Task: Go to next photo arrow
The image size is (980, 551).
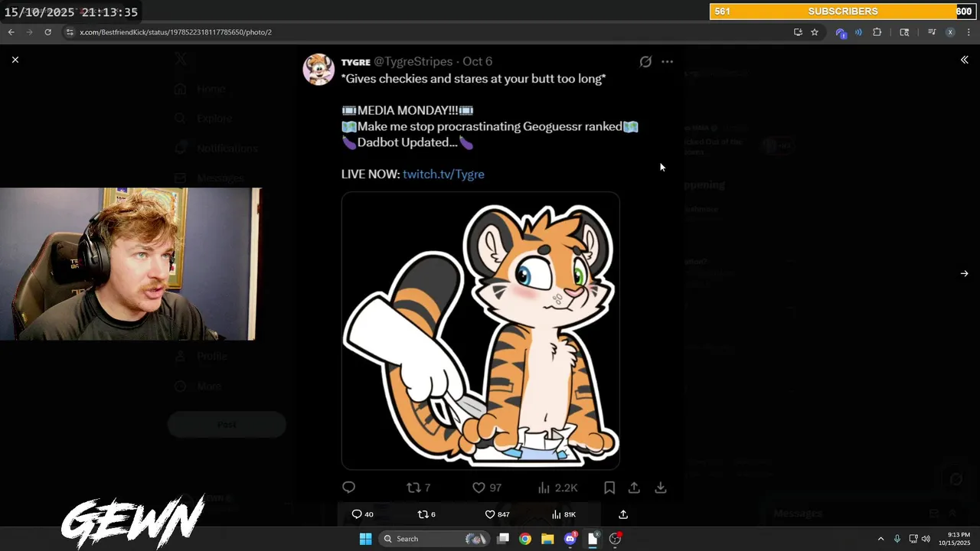Action: (964, 273)
